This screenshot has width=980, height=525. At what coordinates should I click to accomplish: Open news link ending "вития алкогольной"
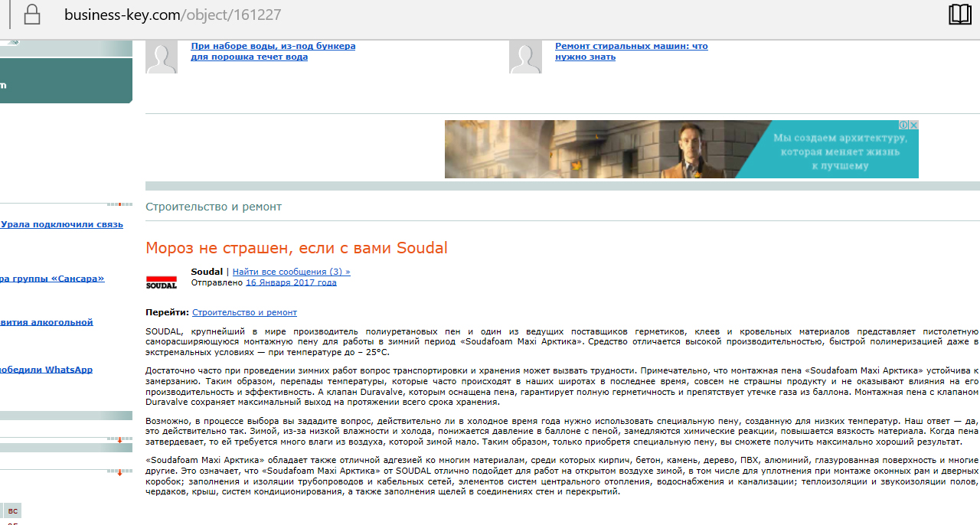tap(47, 322)
